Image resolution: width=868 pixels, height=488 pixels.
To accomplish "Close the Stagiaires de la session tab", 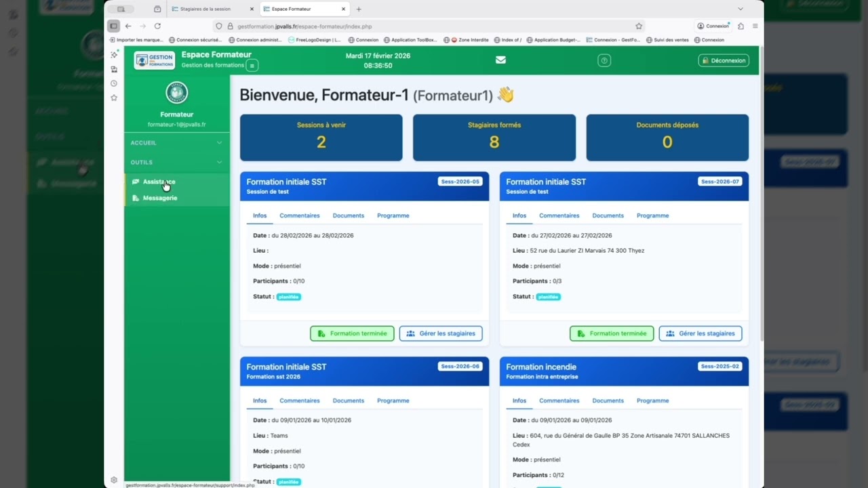I will (x=252, y=9).
